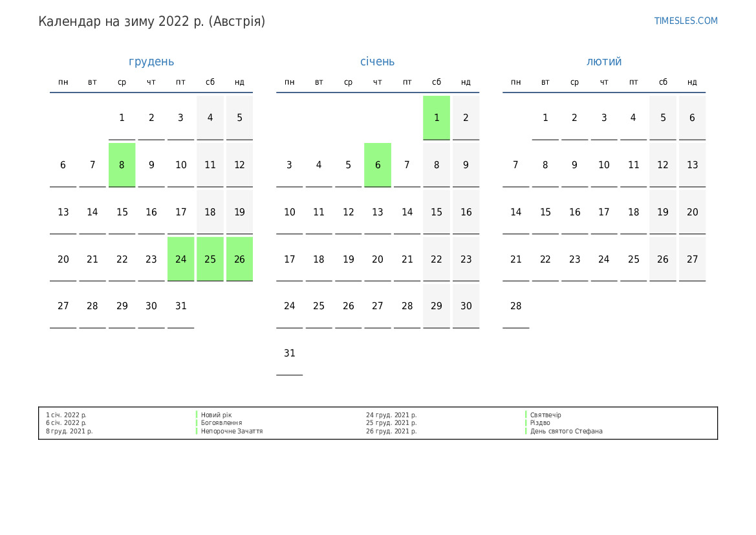The width and height of the screenshot is (756, 535).
Task: Select highlighted December 8 holiday cell
Action: tap(122, 165)
